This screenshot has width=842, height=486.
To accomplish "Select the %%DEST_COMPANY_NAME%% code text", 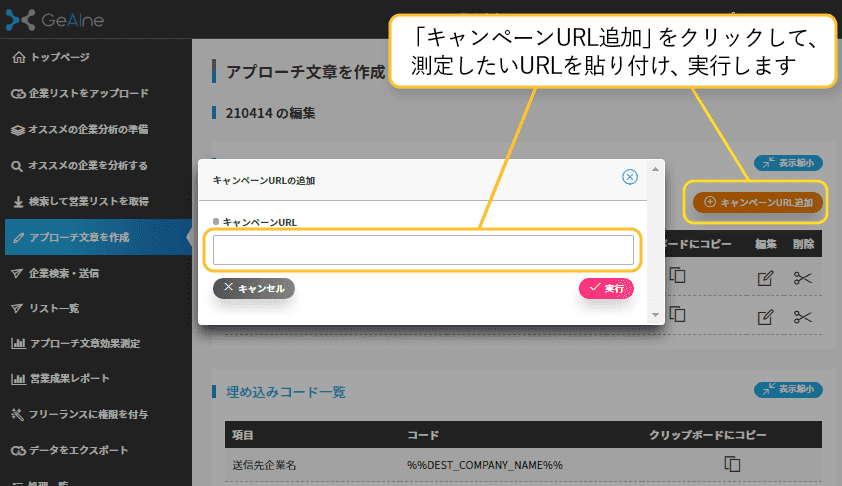I will point(484,465).
